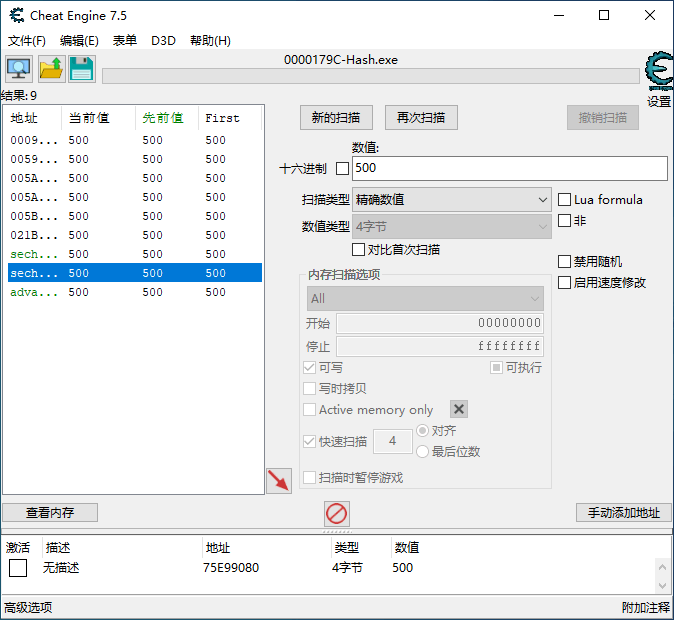
Task: Click the red arrow add-to-address-list icon
Action: [x=279, y=481]
